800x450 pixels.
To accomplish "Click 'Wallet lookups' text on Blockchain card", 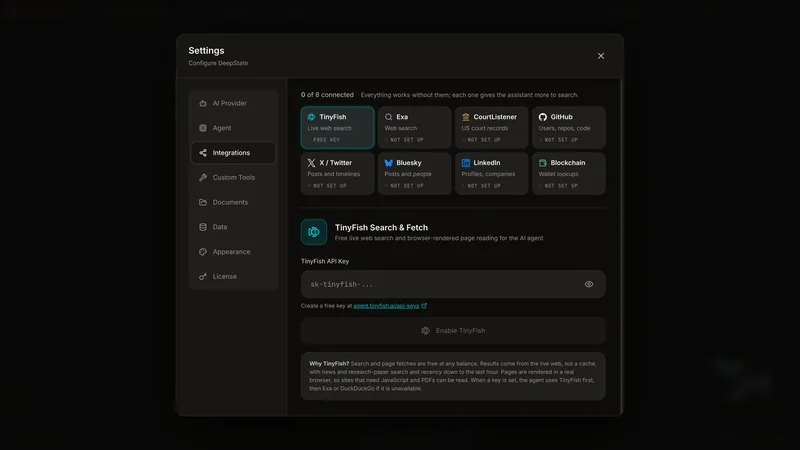I will click(558, 174).
